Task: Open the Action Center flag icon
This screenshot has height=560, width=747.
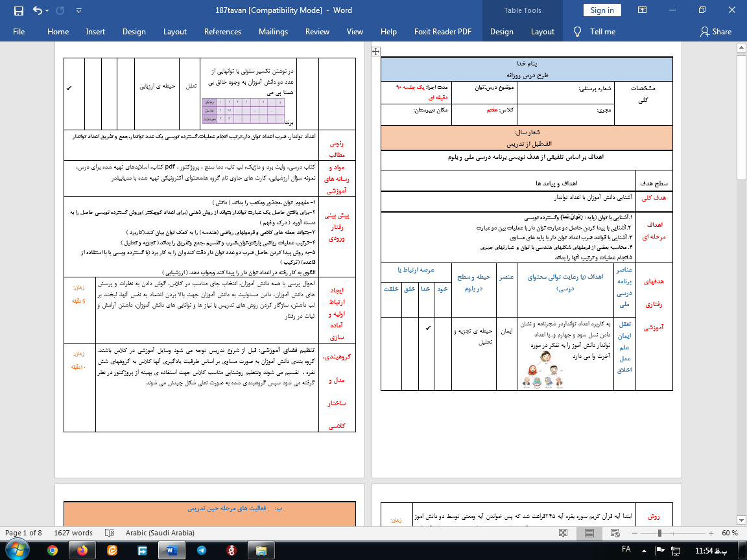Action: [660, 550]
